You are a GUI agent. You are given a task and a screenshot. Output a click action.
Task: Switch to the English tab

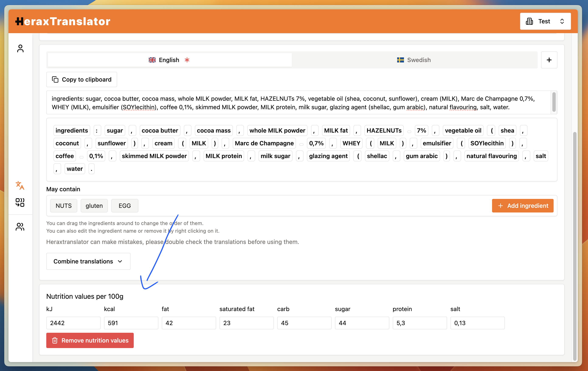point(170,60)
